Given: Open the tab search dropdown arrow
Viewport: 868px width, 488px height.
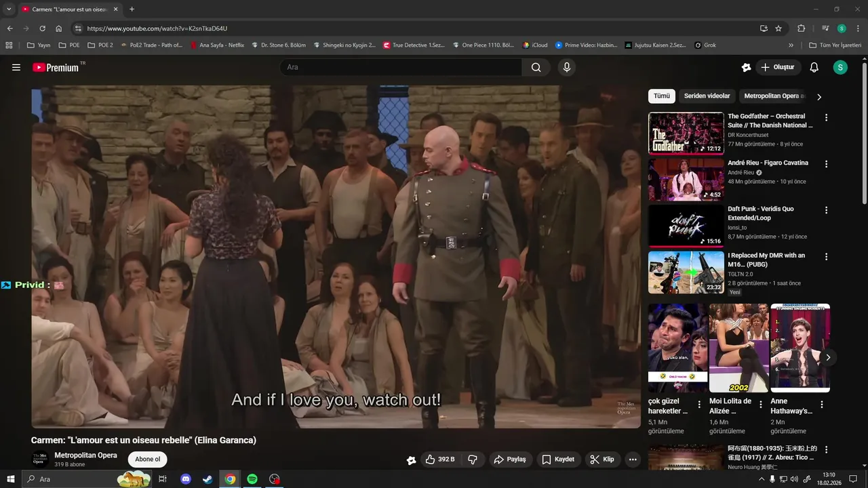Looking at the screenshot, I should tap(9, 9).
